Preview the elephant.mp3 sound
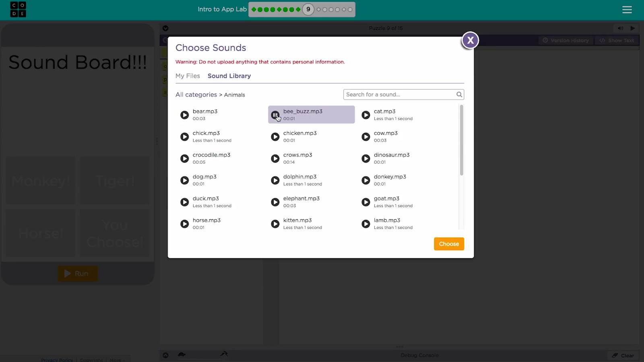644x362 pixels. coord(275,202)
